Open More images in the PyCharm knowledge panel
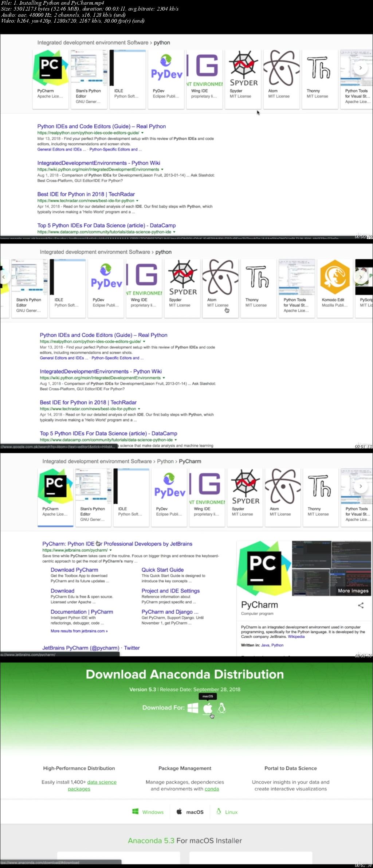Image resolution: width=373 pixels, height=868 pixels. 353,591
